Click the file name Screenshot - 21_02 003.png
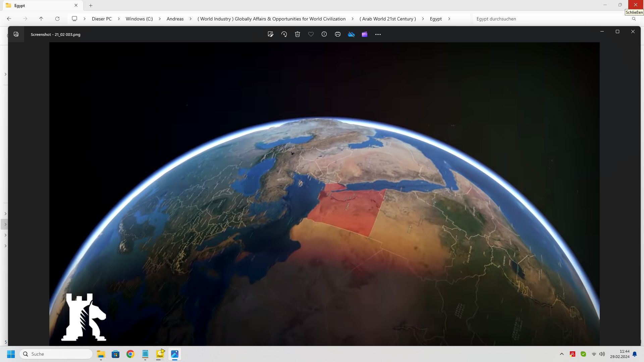This screenshot has height=362, width=644. (x=55, y=35)
